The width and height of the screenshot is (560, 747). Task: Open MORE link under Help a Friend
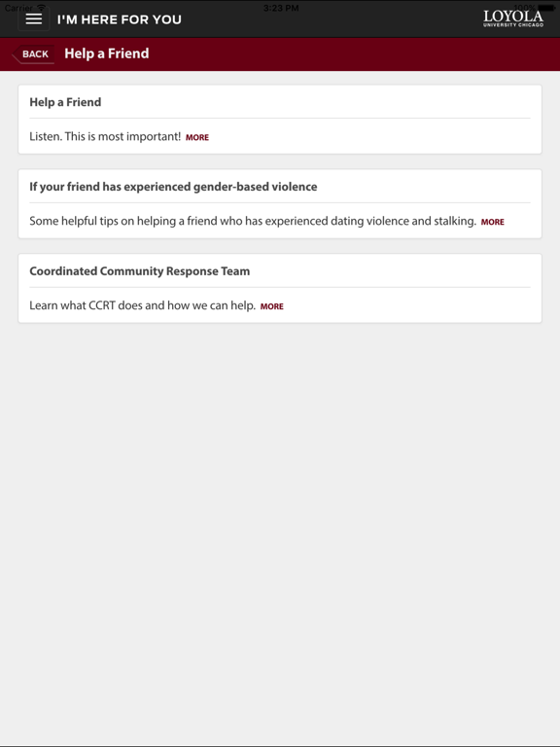tap(197, 137)
